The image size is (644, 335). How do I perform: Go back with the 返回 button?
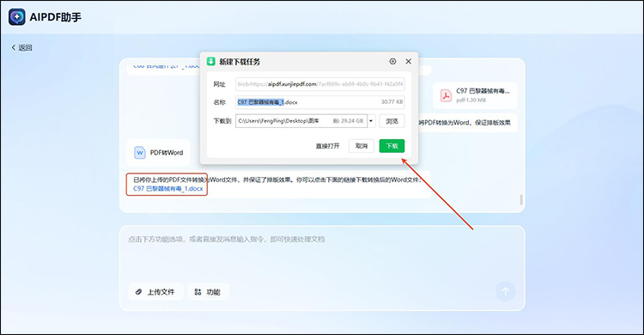tap(21, 48)
